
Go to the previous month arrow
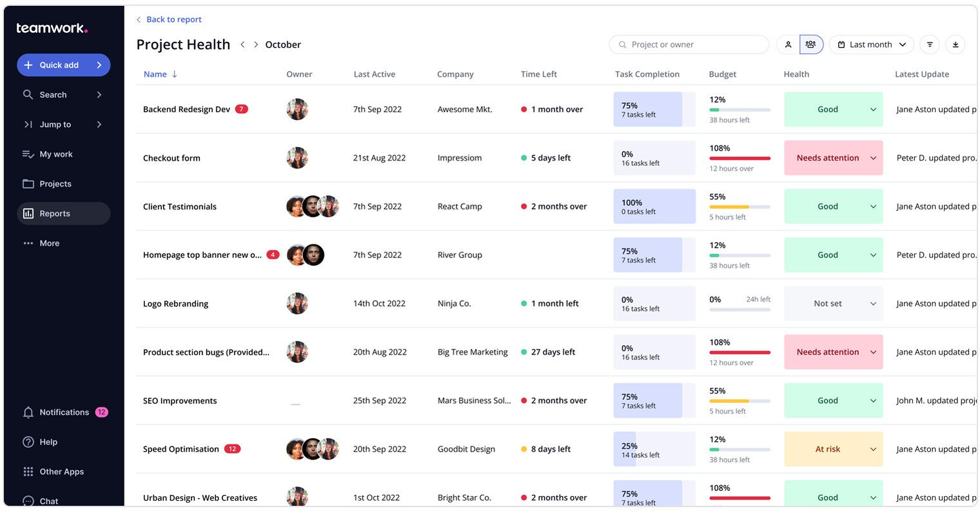242,45
